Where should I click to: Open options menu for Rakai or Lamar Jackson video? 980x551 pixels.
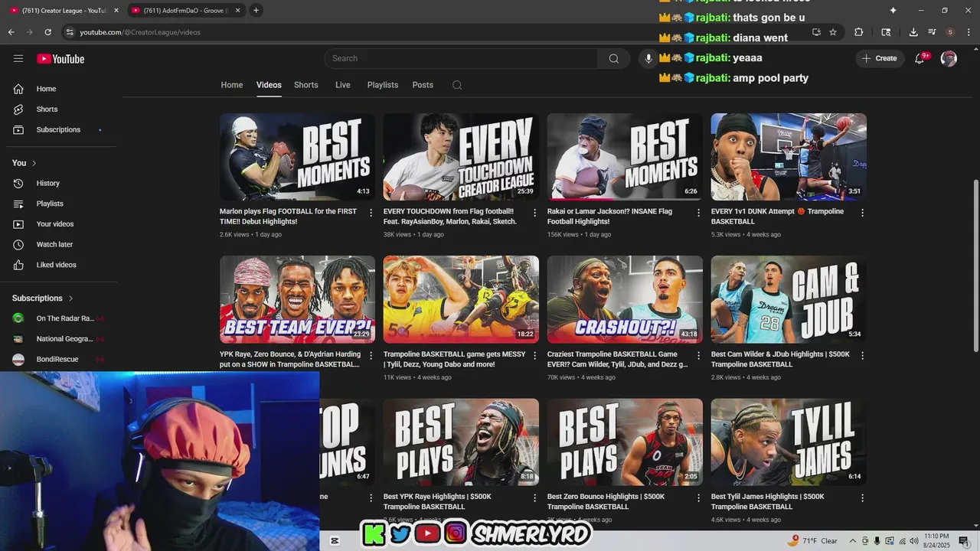pos(698,213)
